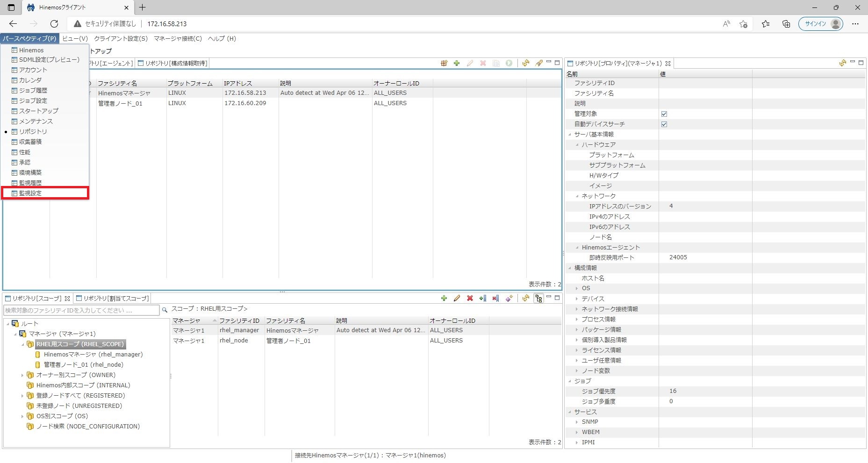Open the クライアント設定(S) menu
Image resolution: width=868 pixels, height=463 pixels.
[x=121, y=39]
